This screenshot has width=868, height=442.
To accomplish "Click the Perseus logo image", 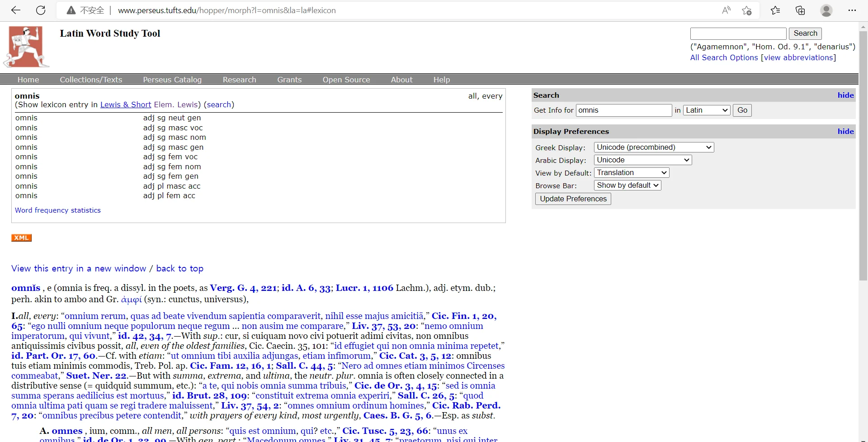I will click(x=26, y=47).
